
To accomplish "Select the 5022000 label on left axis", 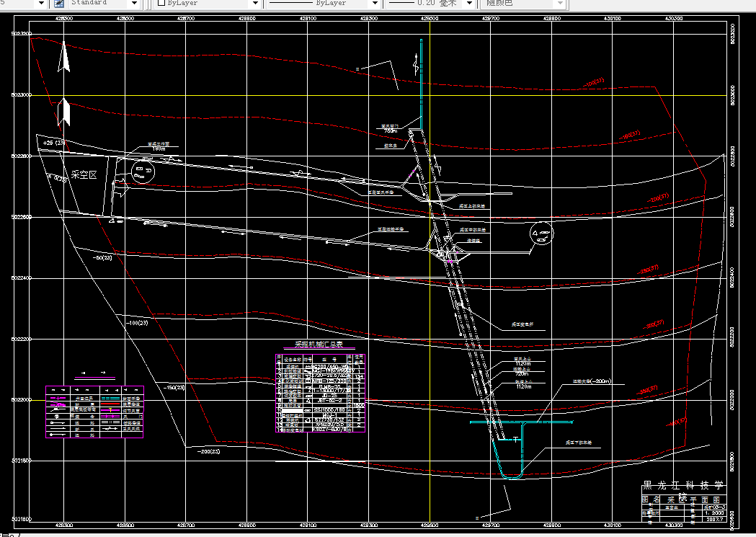I will (x=21, y=400).
